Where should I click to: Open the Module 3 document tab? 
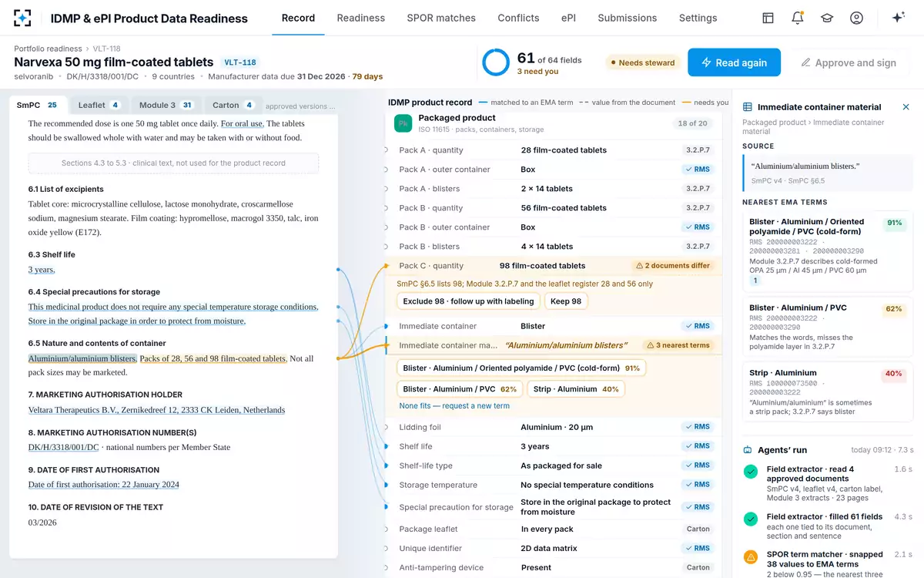point(166,105)
